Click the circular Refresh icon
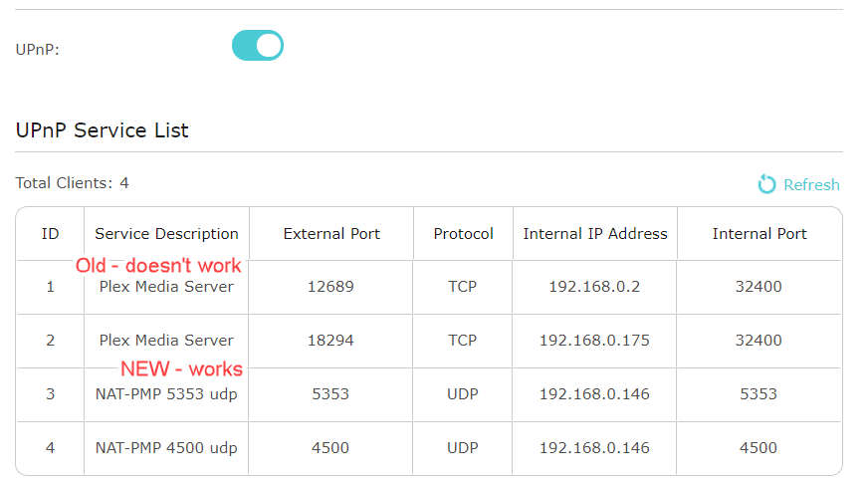868x481 pixels. coord(766,184)
